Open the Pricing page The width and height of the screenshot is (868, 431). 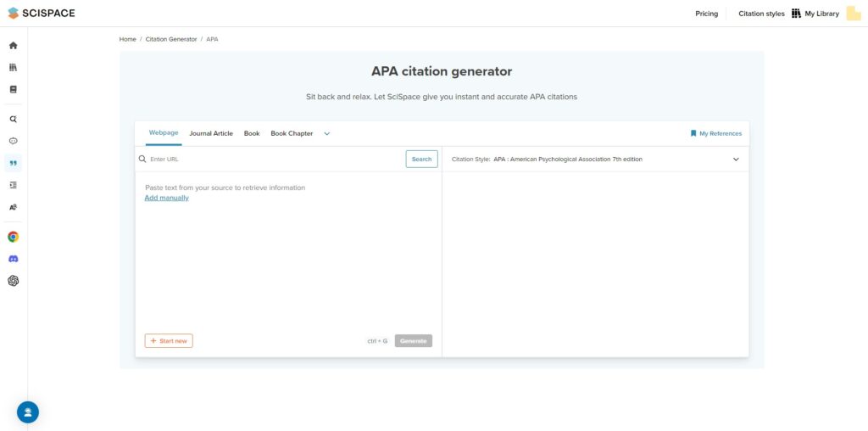706,14
